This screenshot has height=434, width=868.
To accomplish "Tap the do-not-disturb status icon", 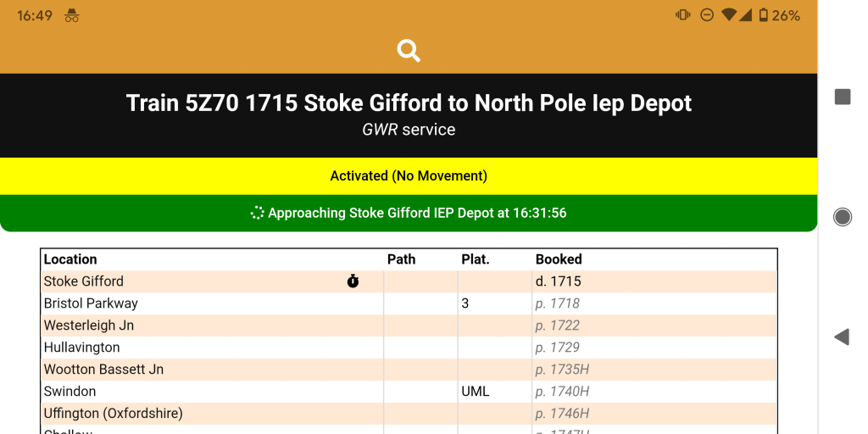I will [706, 15].
